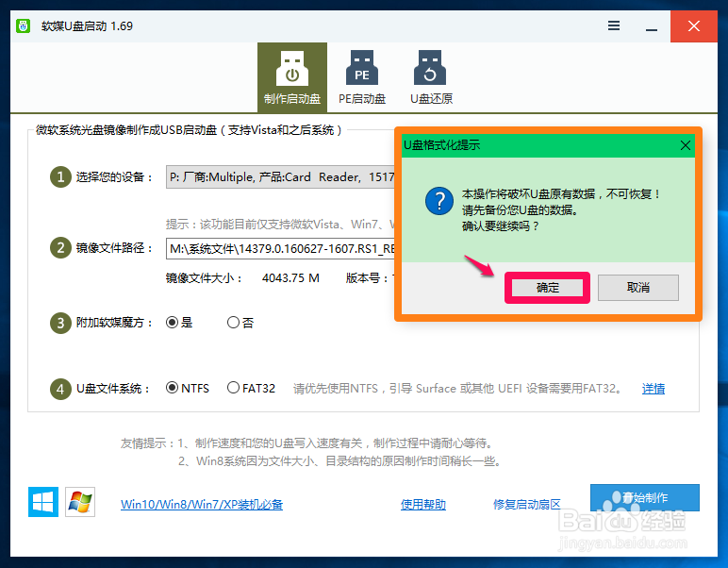Image resolution: width=728 pixels, height=568 pixels.
Task: Close the 软媒U盘启动 main window
Action: pyautogui.click(x=694, y=26)
